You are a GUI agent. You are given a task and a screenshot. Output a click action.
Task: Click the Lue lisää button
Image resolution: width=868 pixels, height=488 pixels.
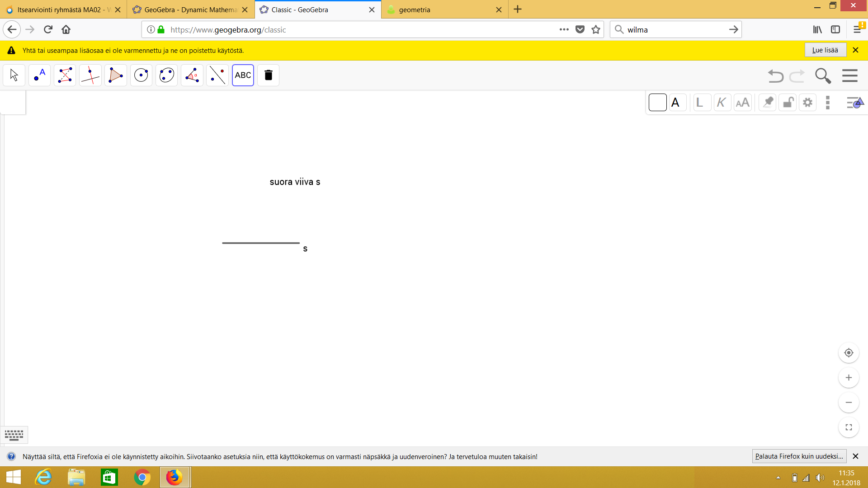(x=825, y=50)
